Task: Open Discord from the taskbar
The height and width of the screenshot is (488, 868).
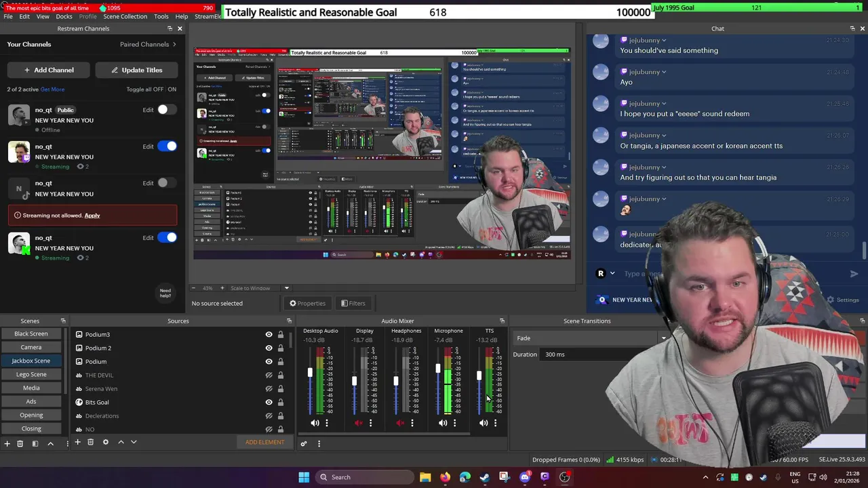Action: 525,477
